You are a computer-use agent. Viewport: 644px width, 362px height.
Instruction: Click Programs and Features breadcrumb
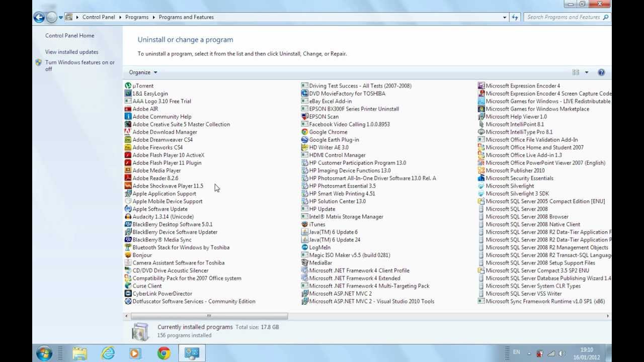coord(186,17)
